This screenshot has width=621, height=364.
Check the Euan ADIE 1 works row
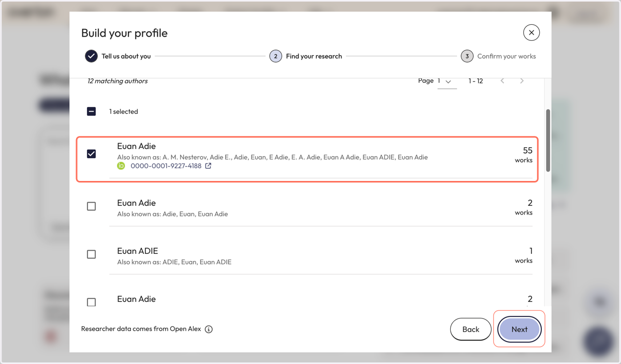tap(92, 254)
